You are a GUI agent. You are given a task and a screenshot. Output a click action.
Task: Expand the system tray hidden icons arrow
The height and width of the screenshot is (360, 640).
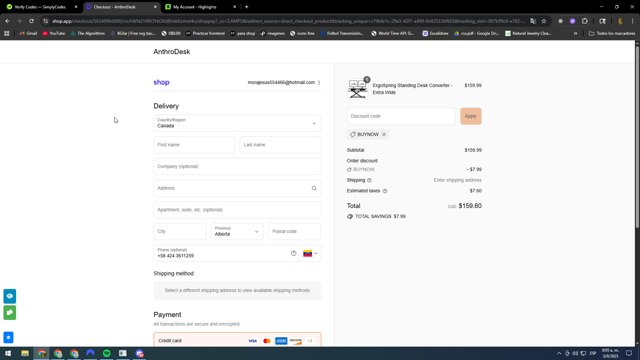[559, 353]
